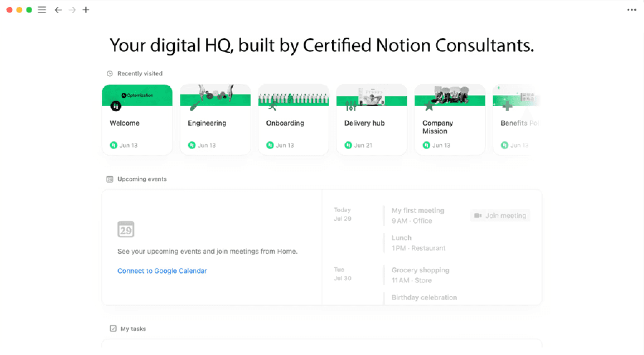644x355 pixels.
Task: Click the author avatar on Welcome card
Action: point(113,145)
